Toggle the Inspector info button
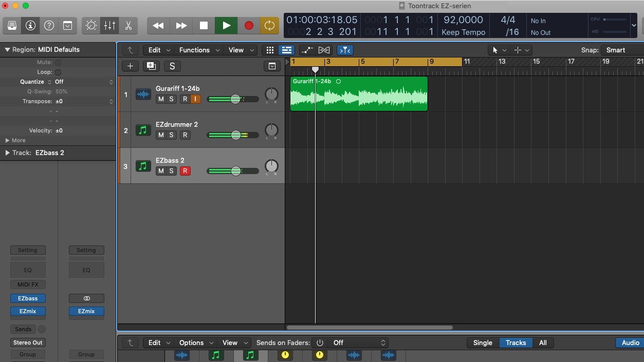644x362 pixels. pos(30,25)
